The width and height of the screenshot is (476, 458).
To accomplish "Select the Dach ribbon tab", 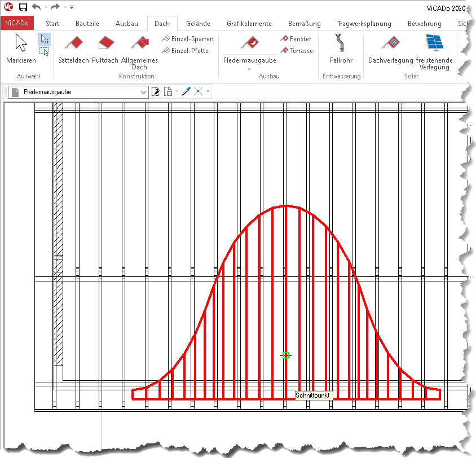I will tap(162, 24).
